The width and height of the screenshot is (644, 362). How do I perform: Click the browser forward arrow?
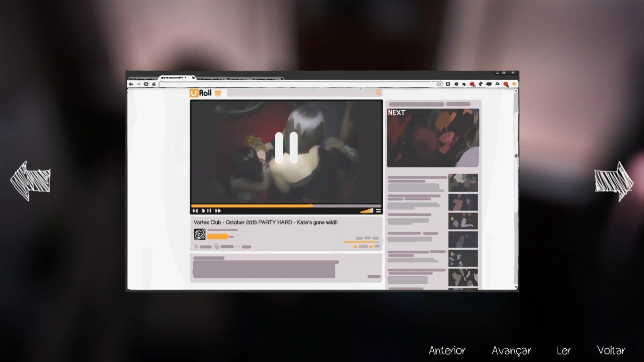pyautogui.click(x=139, y=84)
